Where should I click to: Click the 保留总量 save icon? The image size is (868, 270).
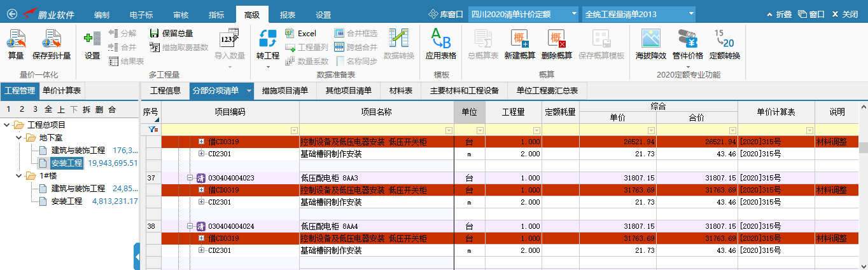155,33
